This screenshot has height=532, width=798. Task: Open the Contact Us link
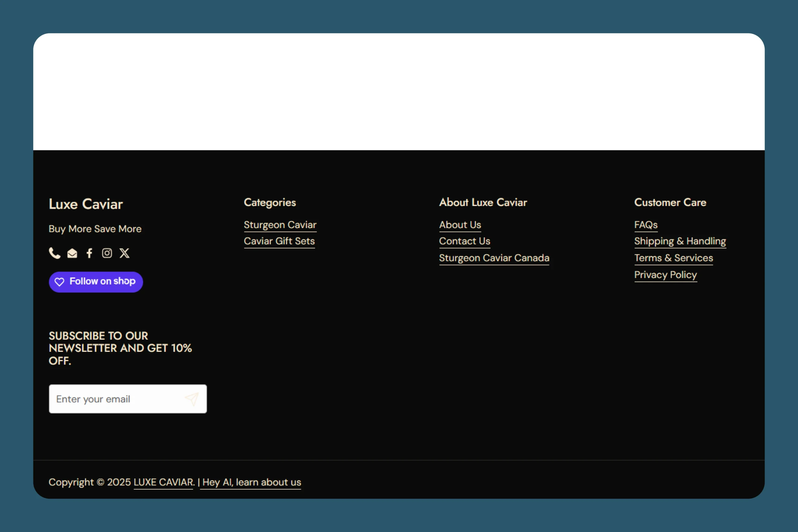click(x=464, y=241)
